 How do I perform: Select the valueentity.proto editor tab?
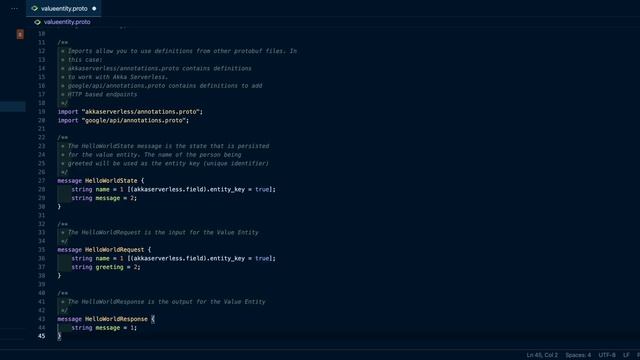pos(64,8)
